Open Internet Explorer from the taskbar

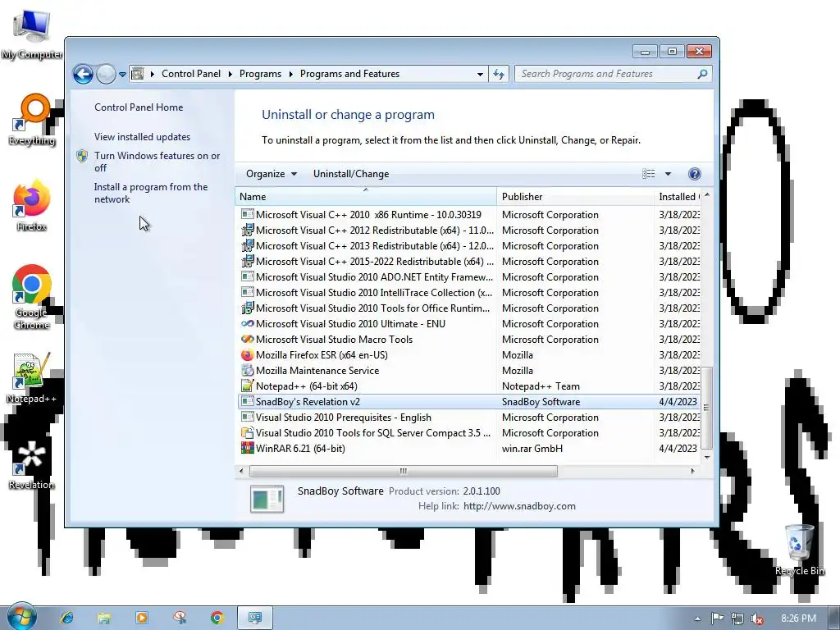point(67,618)
